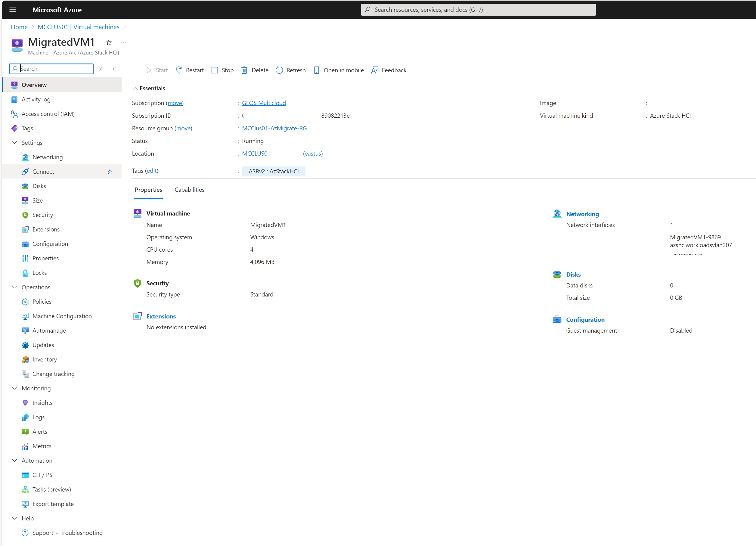Viewport: 756px width, 546px height.
Task: Pin Connect to favorites with the star
Action: pos(110,171)
